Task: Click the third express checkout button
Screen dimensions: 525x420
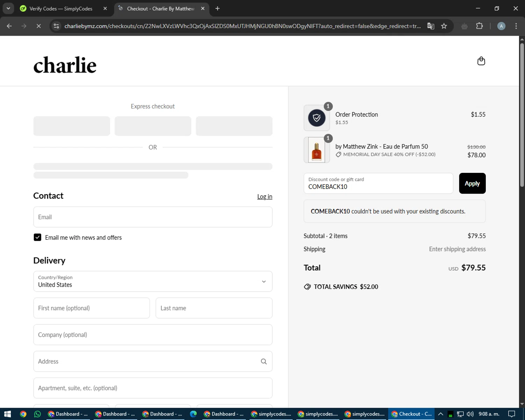Action: pos(234,126)
